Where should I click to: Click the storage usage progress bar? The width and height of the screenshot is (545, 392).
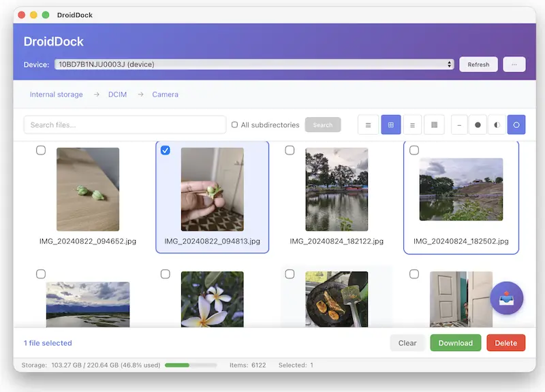190,365
